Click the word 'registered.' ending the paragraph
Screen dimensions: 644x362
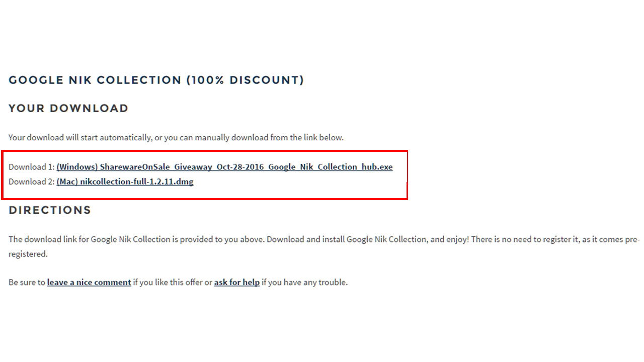coord(28,254)
